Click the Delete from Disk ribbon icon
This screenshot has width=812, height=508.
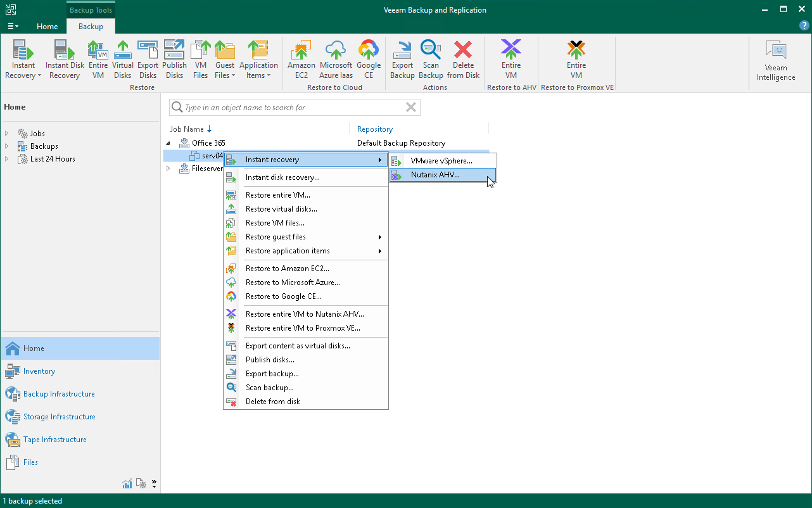point(463,58)
